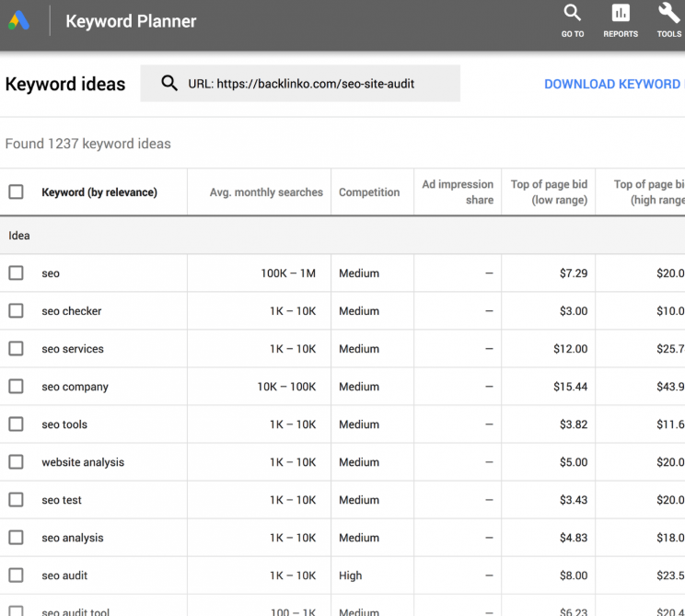This screenshot has height=616, width=685.
Task: Click Download Keyword Ideas link
Action: tap(614, 84)
